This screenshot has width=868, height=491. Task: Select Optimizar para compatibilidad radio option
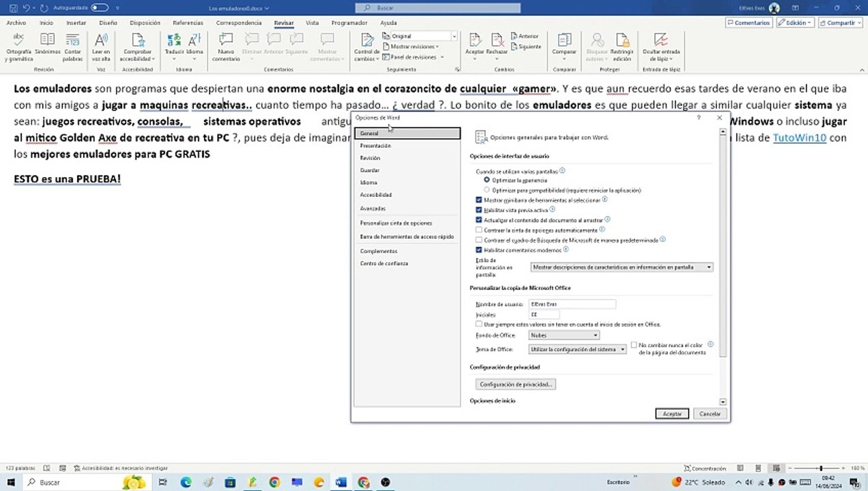[x=487, y=190]
